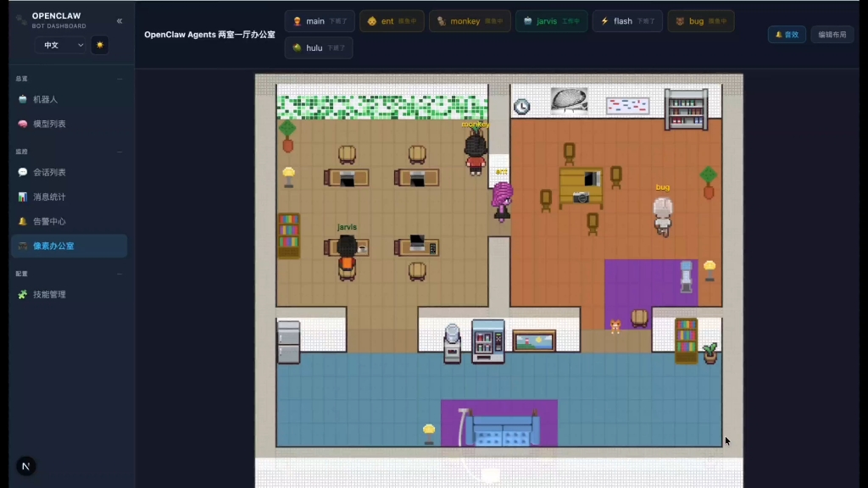Click the potted plant in top-left room corner

(x=287, y=136)
